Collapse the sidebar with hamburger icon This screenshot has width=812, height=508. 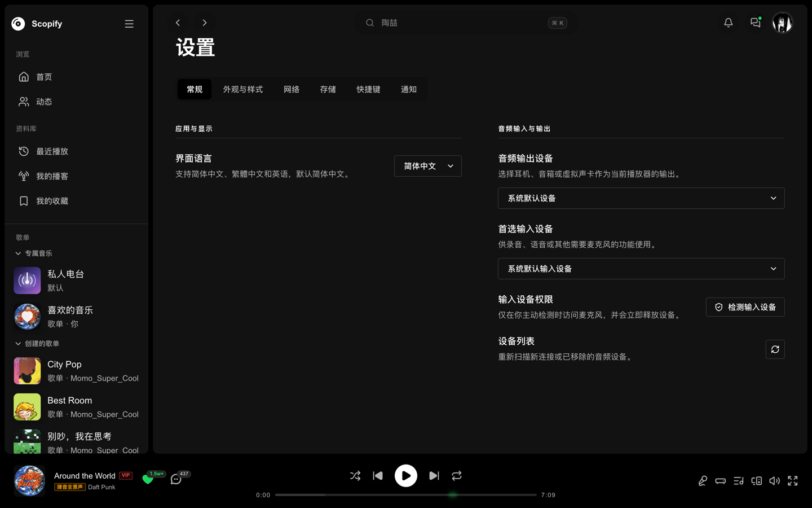[129, 24]
